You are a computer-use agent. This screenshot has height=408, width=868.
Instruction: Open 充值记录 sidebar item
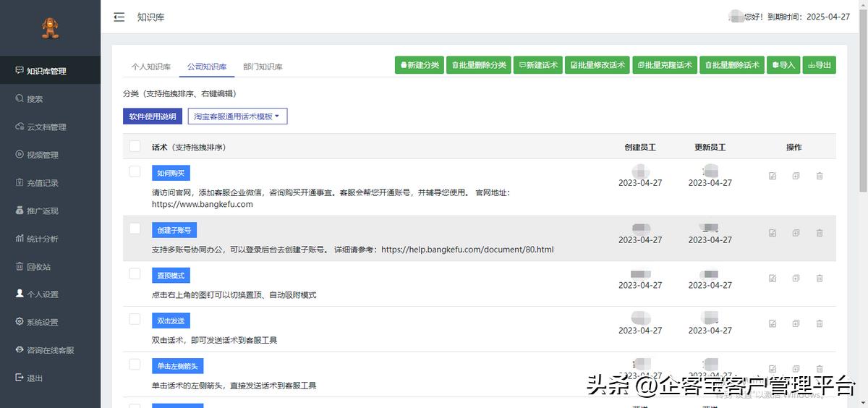point(50,183)
